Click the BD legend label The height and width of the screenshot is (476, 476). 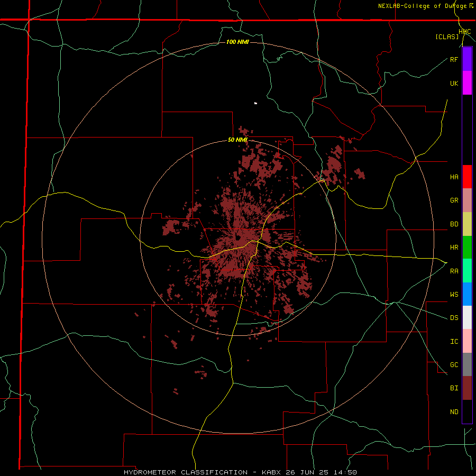coord(454,224)
